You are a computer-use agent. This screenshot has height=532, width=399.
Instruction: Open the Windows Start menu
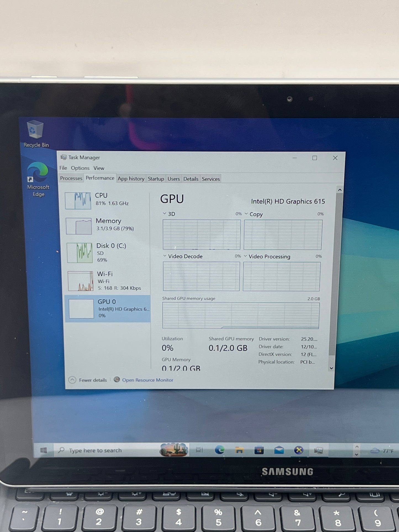coord(43,450)
